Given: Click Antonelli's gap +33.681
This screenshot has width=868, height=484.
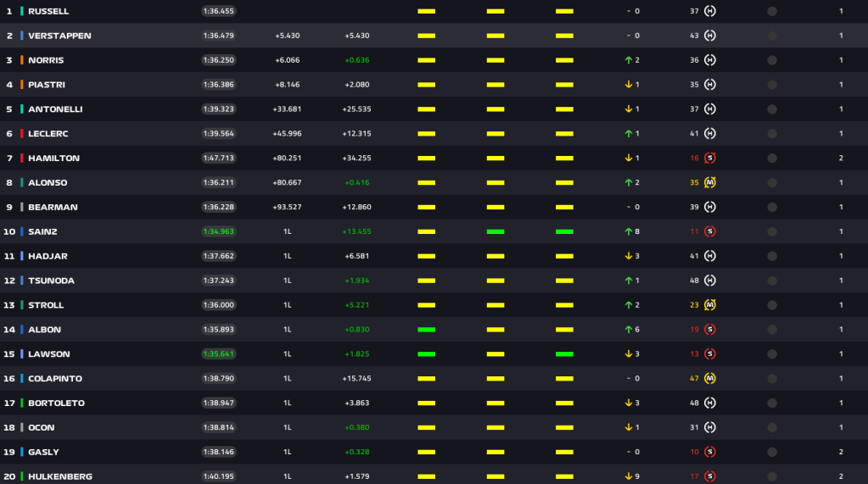Looking at the screenshot, I should click(288, 109).
